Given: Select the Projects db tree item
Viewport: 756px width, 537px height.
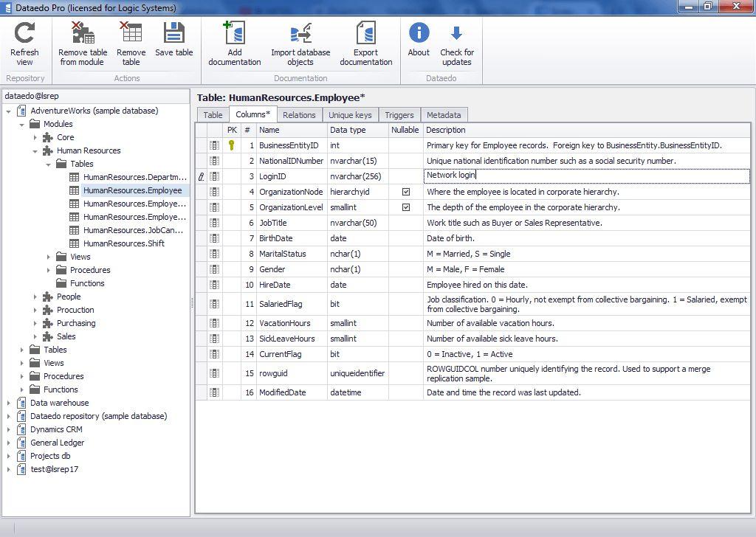Looking at the screenshot, I should [50, 456].
